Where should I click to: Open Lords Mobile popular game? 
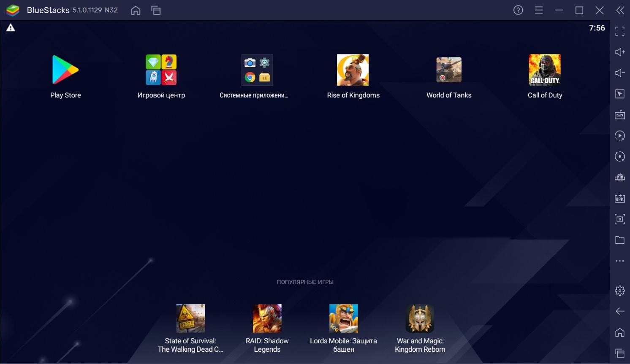click(344, 318)
